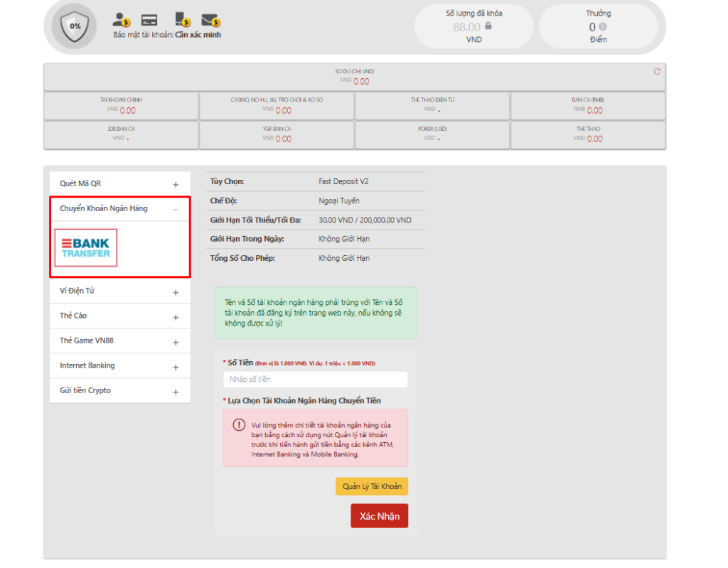This screenshot has width=728, height=568.
Task: Expand the Thẻ Cào section
Action: click(x=119, y=316)
